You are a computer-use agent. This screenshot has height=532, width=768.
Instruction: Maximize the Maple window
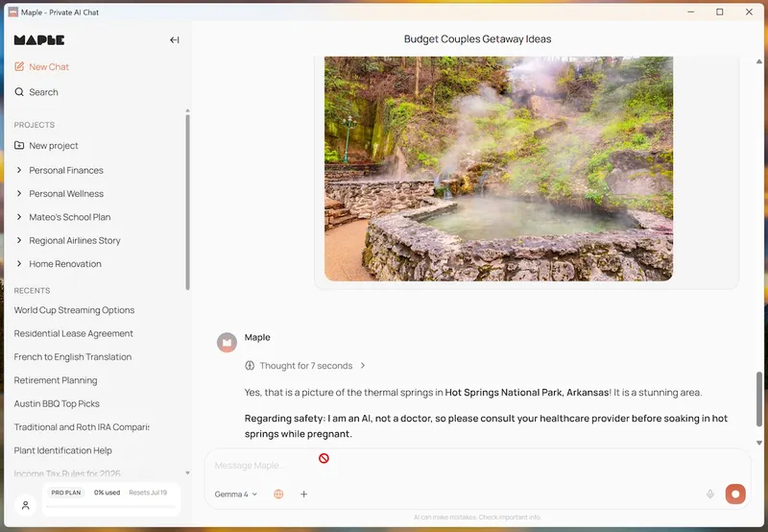[x=719, y=12]
